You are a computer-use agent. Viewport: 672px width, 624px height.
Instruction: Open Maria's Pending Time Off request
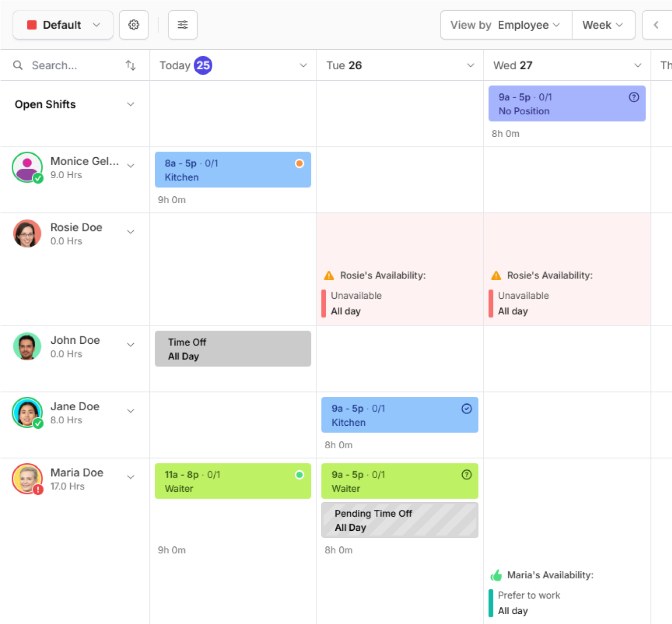[x=399, y=520]
